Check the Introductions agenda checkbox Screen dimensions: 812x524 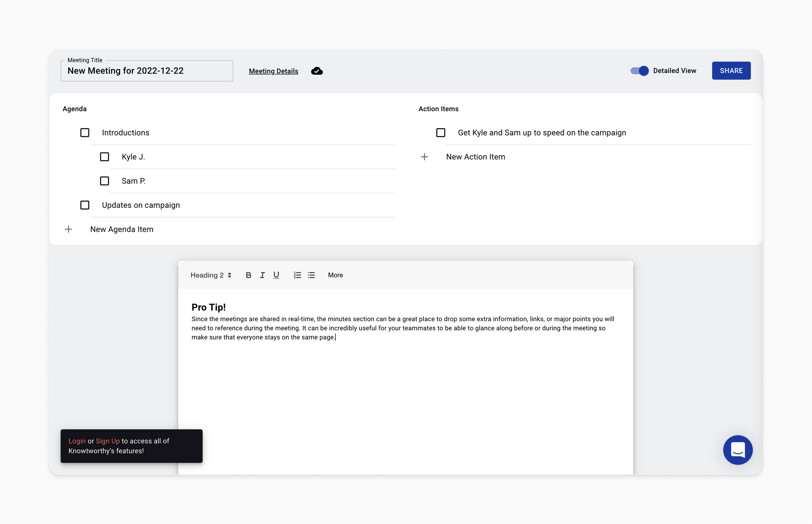tap(85, 132)
